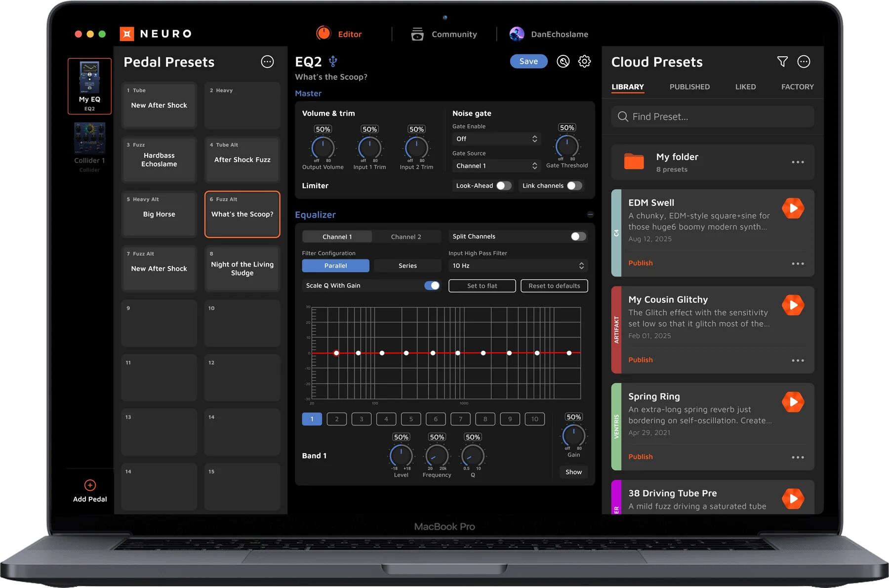Open the Cloud Presets filter

782,62
